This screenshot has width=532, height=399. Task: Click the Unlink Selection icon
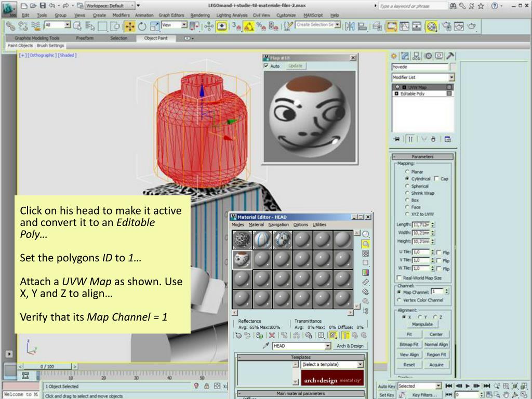click(23, 26)
